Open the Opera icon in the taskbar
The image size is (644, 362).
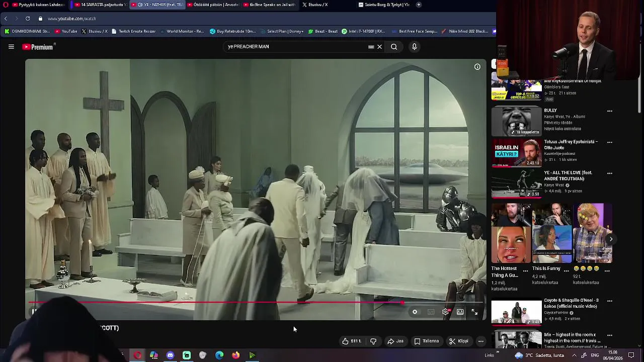pos(137,355)
